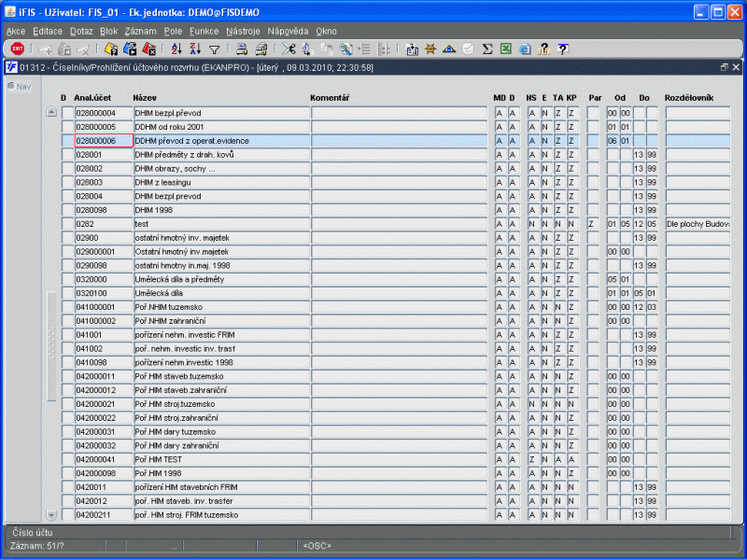
Task: Click the Par field 'Z' in row 0282
Action: pos(593,224)
